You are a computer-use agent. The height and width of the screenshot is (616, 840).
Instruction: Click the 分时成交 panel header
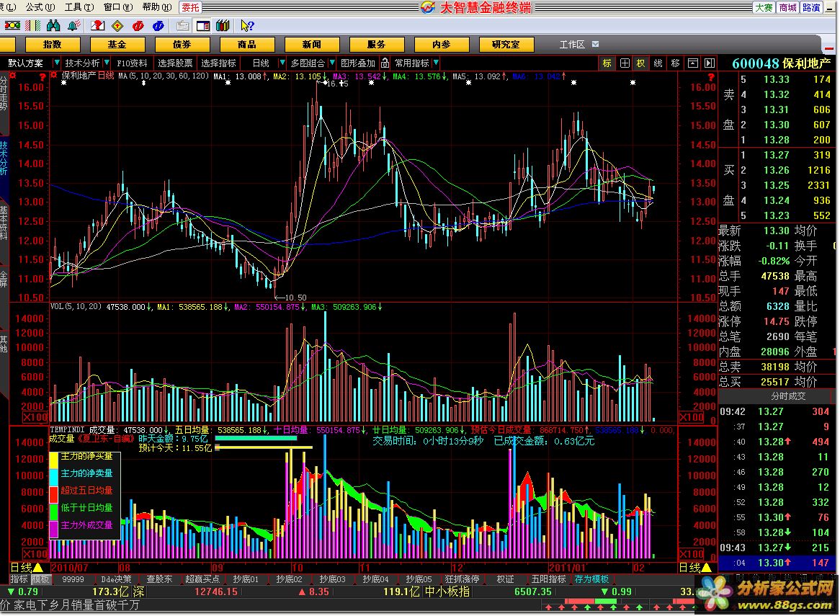788,396
